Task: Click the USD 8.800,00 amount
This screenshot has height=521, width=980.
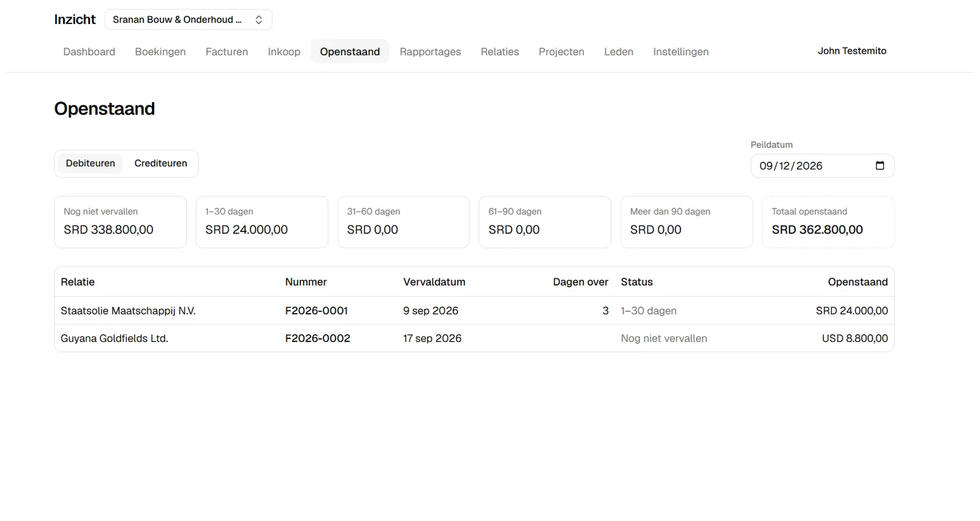Action: point(855,338)
